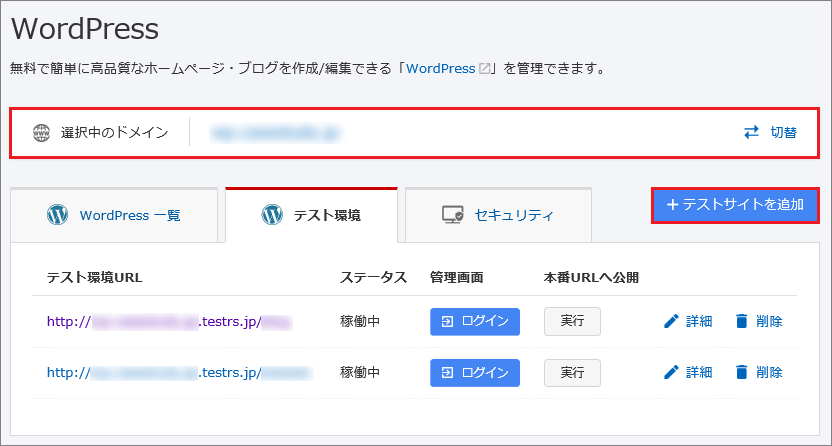Image resolution: width=832 pixels, height=446 pixels.
Task: Switch to the WordPress 一覧 tab
Action: pos(114,215)
